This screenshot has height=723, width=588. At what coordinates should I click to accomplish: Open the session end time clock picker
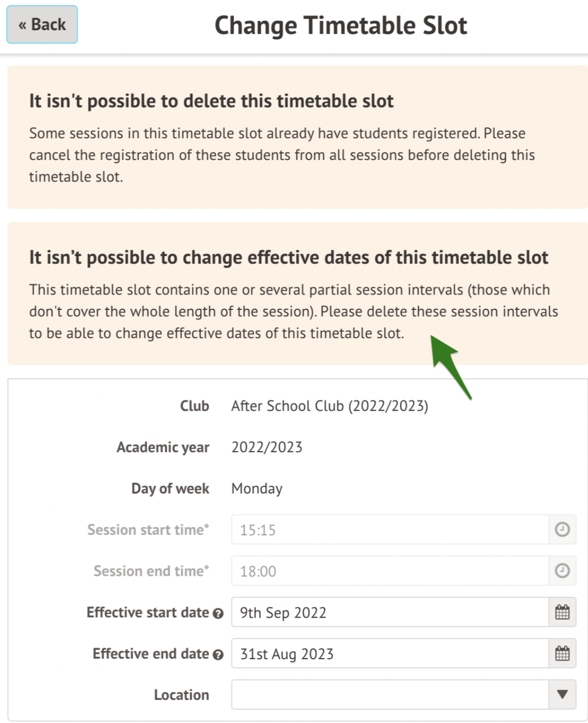[x=562, y=571]
